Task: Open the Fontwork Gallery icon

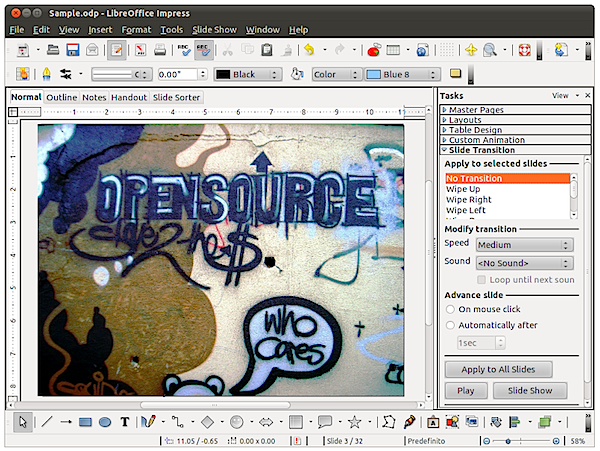Action: [x=433, y=422]
